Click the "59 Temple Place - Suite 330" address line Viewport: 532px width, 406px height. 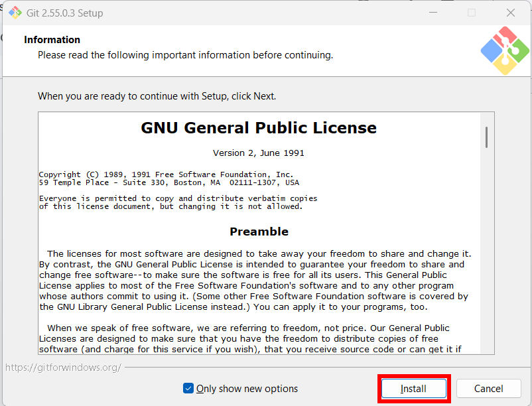coord(169,182)
